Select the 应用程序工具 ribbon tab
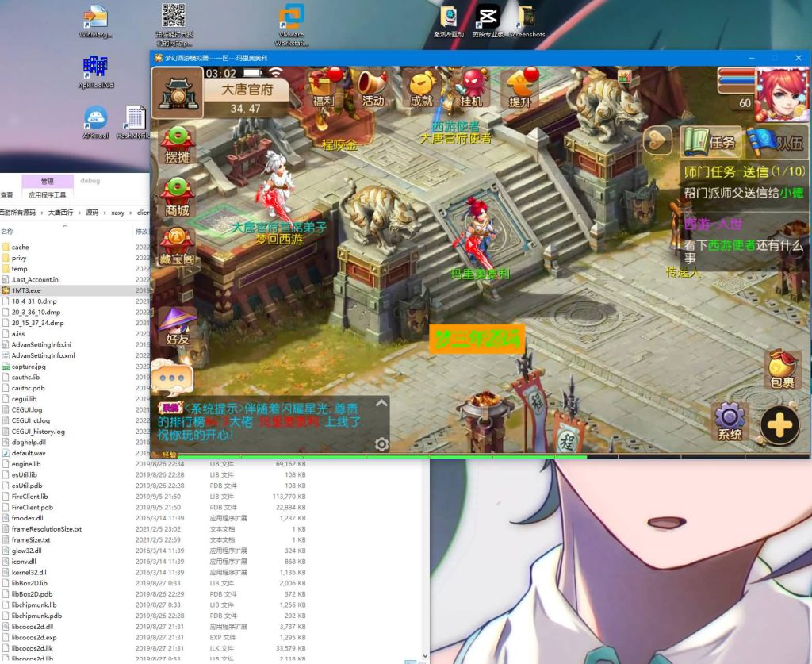This screenshot has height=664, width=812. 47,194
